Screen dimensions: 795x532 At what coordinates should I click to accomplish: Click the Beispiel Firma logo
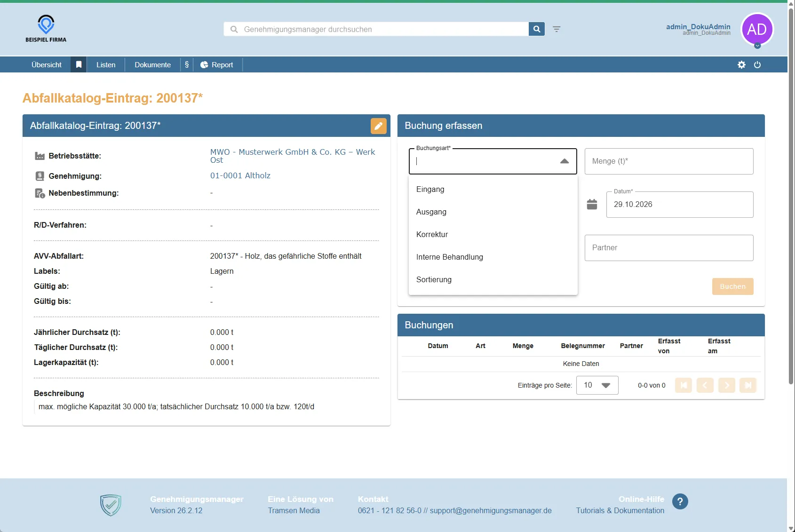tap(46, 29)
